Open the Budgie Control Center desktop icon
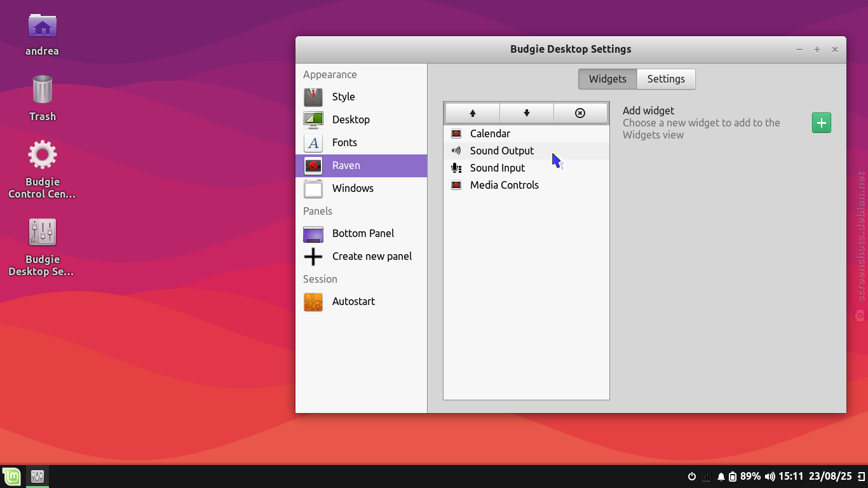The image size is (868, 488). pyautogui.click(x=42, y=169)
